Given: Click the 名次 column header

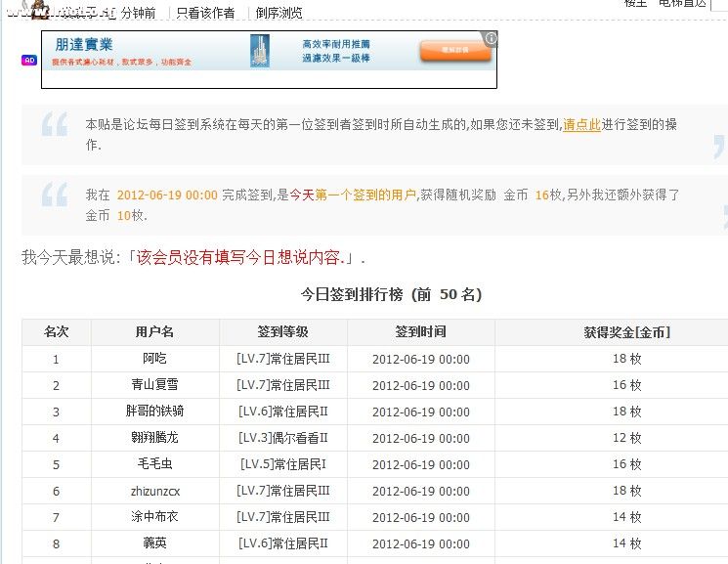Looking at the screenshot, I should pos(56,331).
